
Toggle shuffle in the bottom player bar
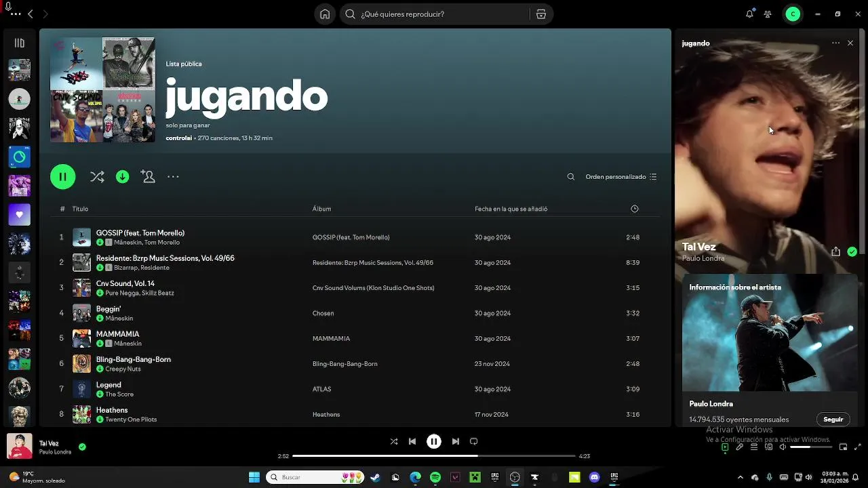tap(394, 441)
